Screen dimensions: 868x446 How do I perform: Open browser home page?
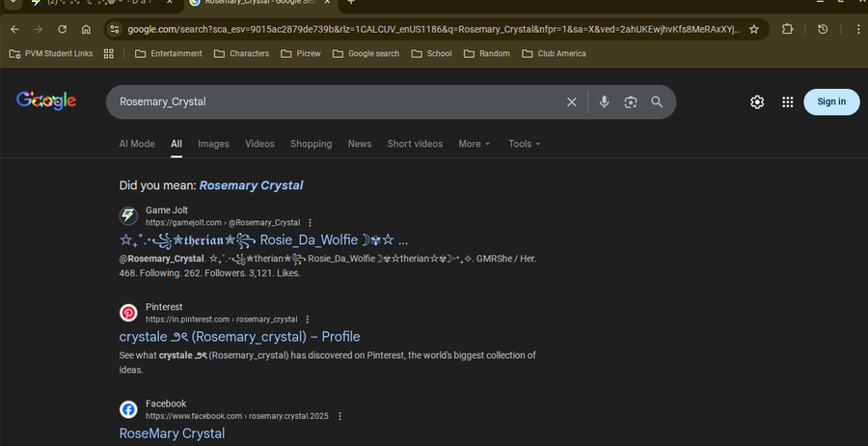86,29
